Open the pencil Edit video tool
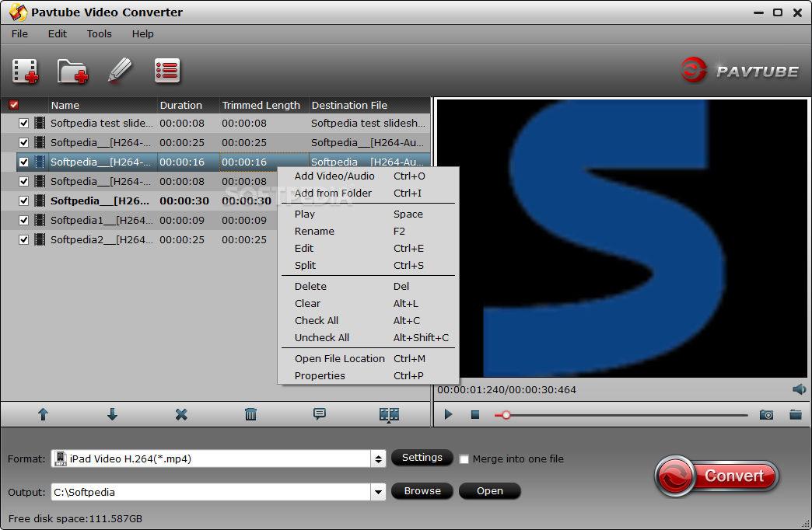Screen dimensions: 812x530 click(120, 71)
